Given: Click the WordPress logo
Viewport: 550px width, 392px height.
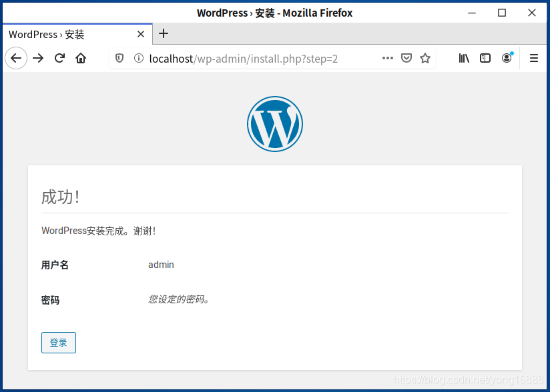Looking at the screenshot, I should click(275, 124).
